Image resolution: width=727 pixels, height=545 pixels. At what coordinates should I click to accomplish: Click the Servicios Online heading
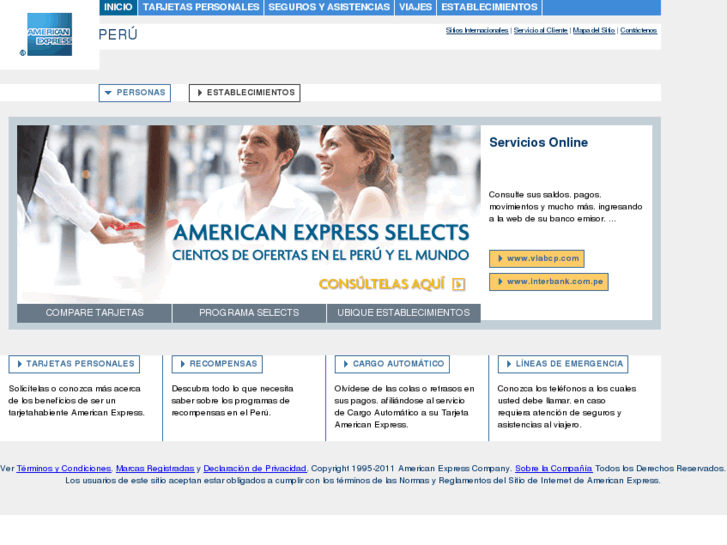point(538,142)
